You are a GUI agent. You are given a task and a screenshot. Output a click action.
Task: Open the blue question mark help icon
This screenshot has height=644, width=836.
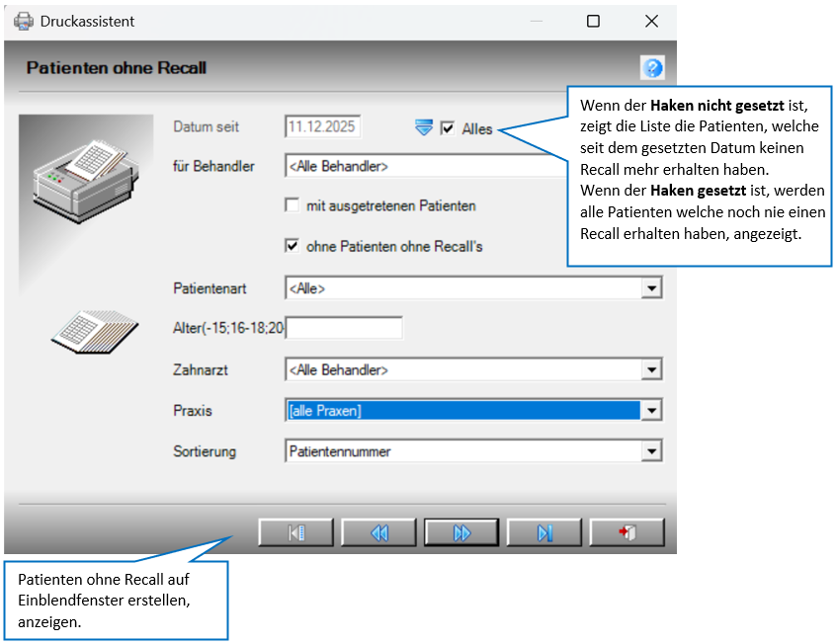[652, 68]
